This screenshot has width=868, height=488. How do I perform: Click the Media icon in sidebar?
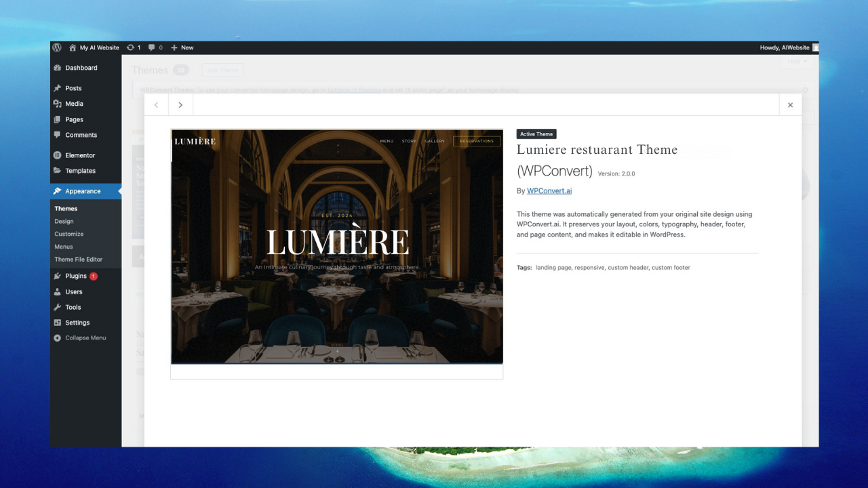click(x=58, y=104)
